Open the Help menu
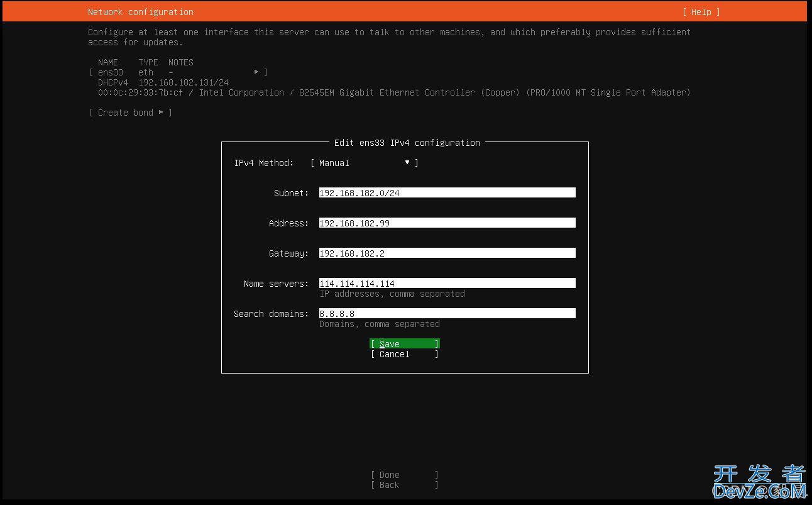The height and width of the screenshot is (505, 812). [701, 12]
